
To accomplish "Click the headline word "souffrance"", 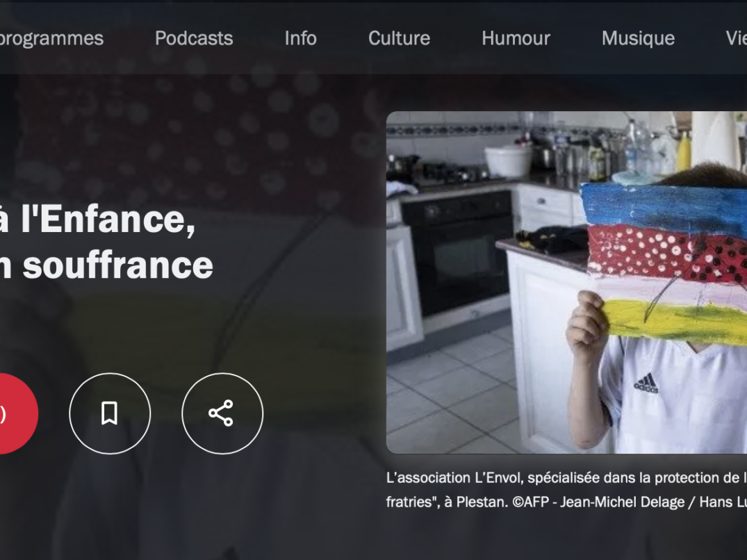I will (x=117, y=265).
